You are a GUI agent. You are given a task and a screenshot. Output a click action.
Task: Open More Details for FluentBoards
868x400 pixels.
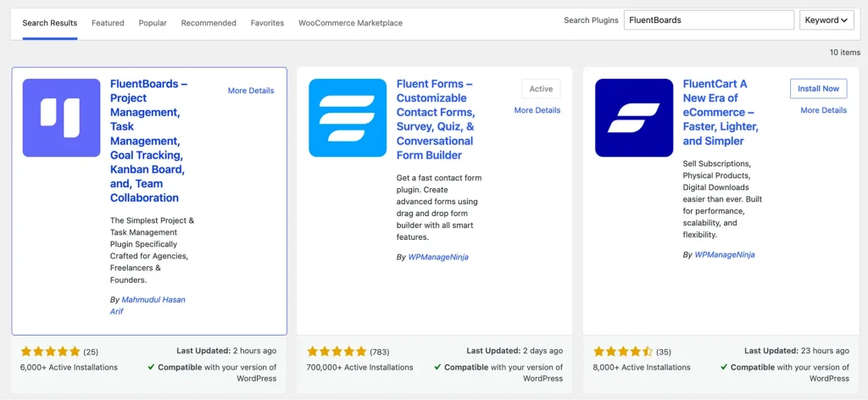coord(251,91)
